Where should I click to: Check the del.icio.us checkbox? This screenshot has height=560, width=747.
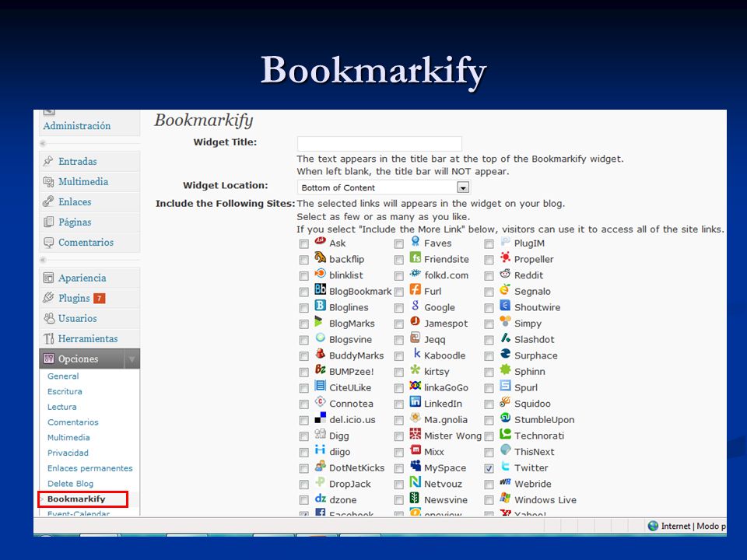tap(304, 421)
